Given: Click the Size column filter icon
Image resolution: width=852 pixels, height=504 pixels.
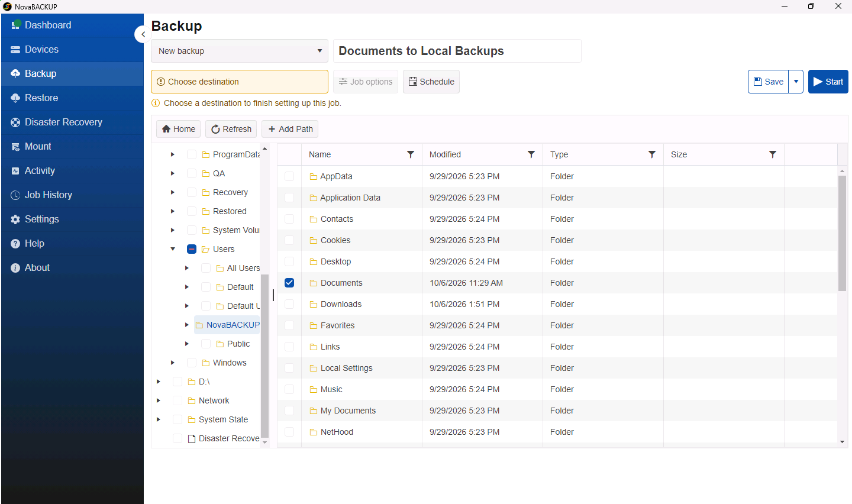Looking at the screenshot, I should click(773, 154).
